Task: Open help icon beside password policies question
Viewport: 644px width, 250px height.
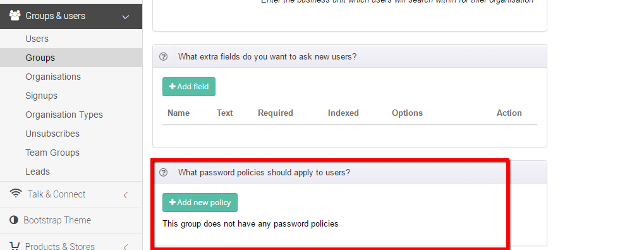Action: [164, 173]
